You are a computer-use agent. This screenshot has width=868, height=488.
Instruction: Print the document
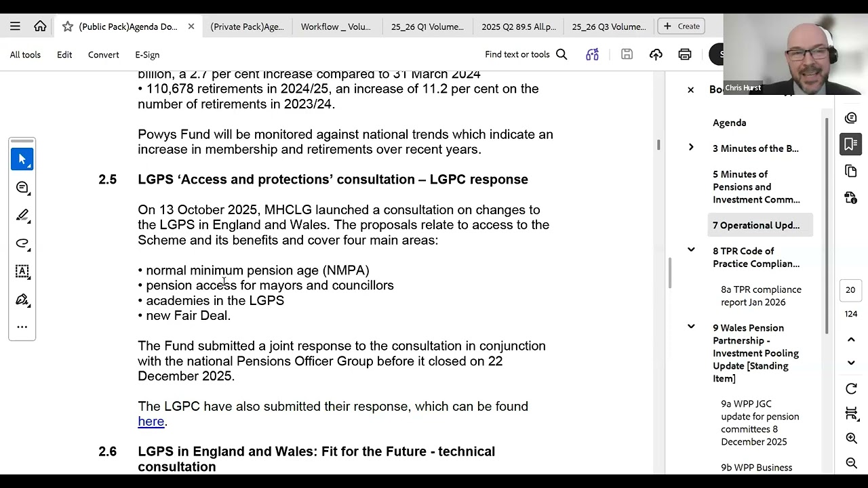685,54
